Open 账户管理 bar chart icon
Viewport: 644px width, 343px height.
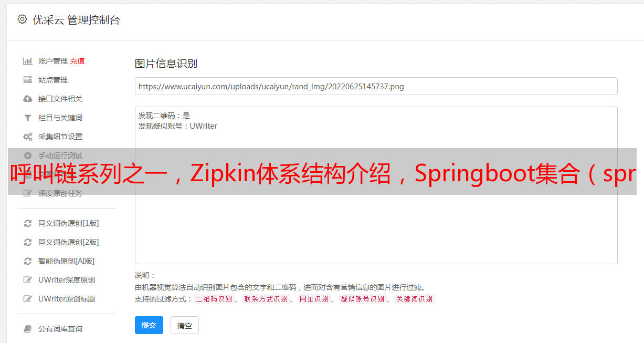28,61
